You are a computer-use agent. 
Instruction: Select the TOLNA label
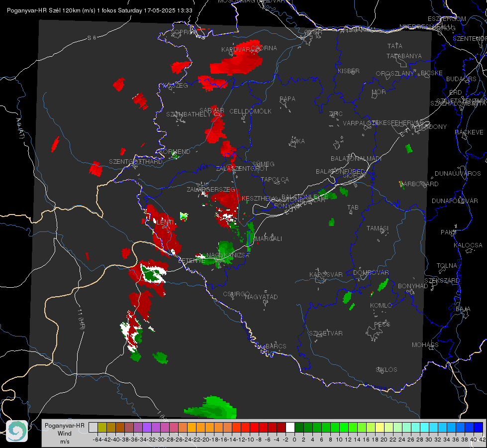click(x=447, y=266)
